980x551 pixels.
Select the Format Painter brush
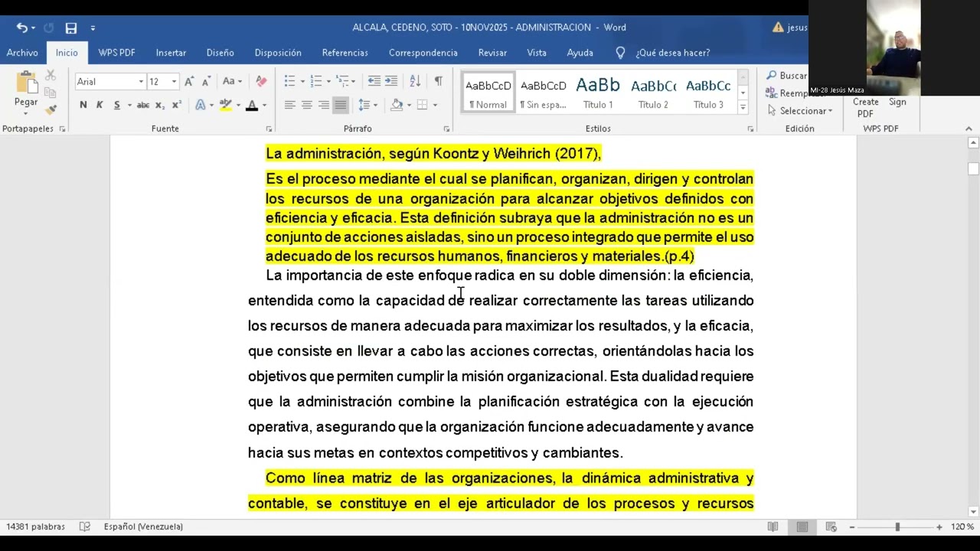pyautogui.click(x=51, y=109)
